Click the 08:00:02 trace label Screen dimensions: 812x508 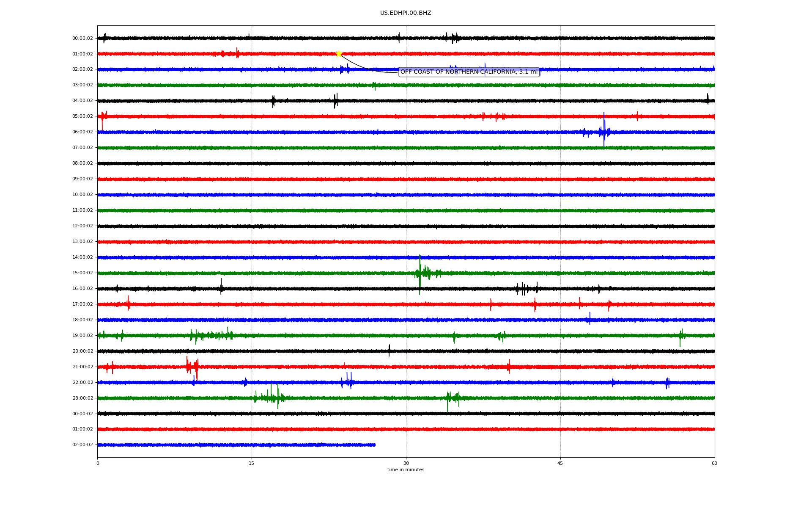click(82, 163)
